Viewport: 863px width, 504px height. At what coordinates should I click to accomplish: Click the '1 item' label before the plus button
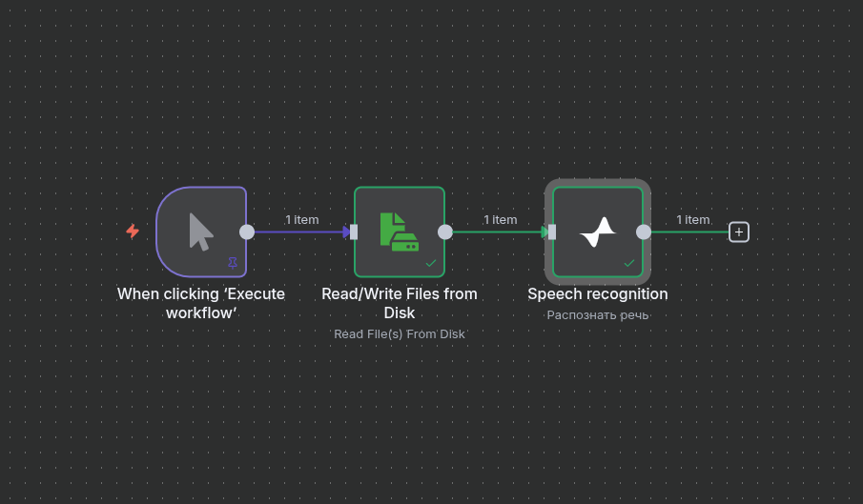693,220
